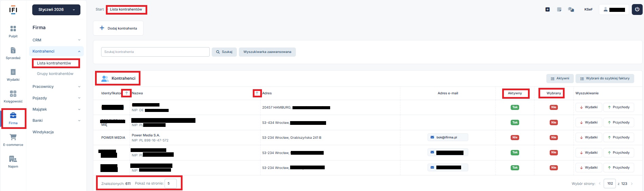Open Wyszukiwarka zaawansowana
This screenshot has height=191, width=644.
pos(267,52)
